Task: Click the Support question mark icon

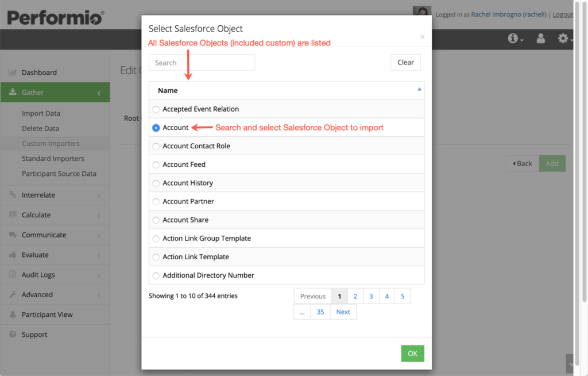Action: tap(13, 334)
